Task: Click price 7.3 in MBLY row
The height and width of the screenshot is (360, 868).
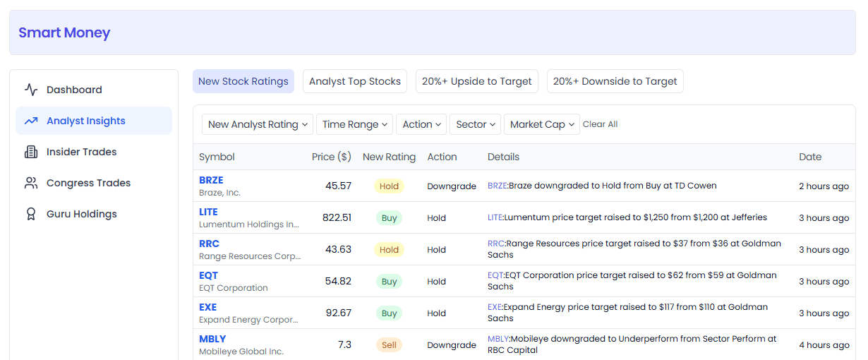Action: (344, 344)
